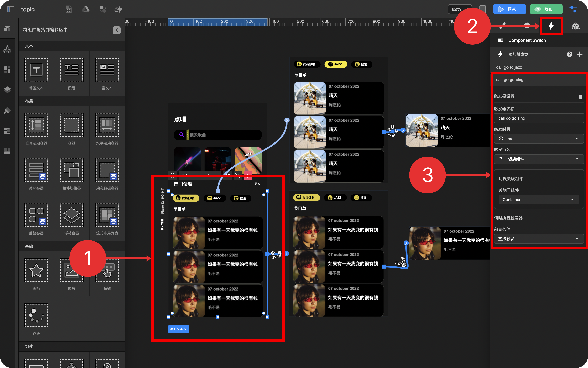This screenshot has width=588, height=368.
Task: Click the highlighted yellow JAZZ tag chip
Action: click(336, 64)
